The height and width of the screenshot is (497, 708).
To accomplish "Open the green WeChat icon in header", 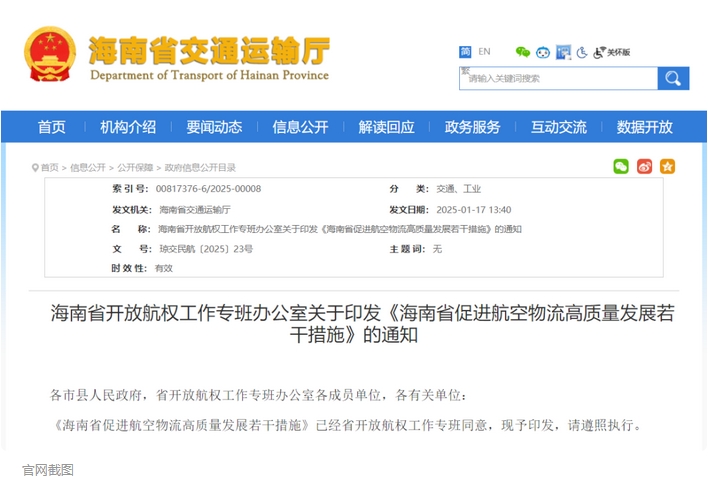I will coord(523,52).
